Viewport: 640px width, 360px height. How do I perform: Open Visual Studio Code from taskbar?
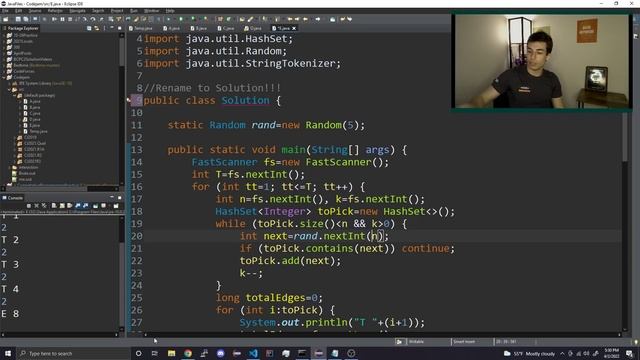click(253, 353)
